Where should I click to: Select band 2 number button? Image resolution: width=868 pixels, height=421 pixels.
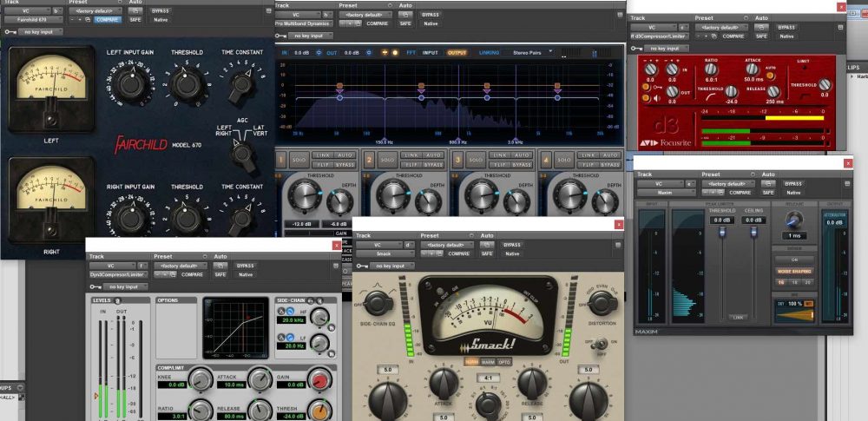[x=370, y=160]
